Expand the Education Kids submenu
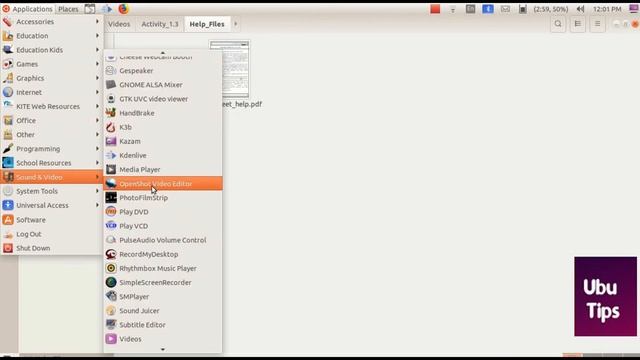This screenshot has width=640, height=360. (51, 50)
